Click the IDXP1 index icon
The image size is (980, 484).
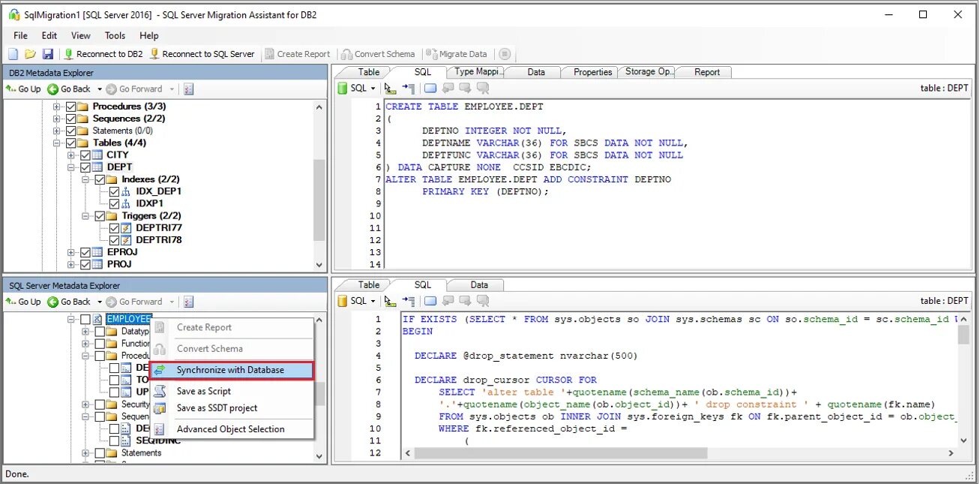(125, 203)
